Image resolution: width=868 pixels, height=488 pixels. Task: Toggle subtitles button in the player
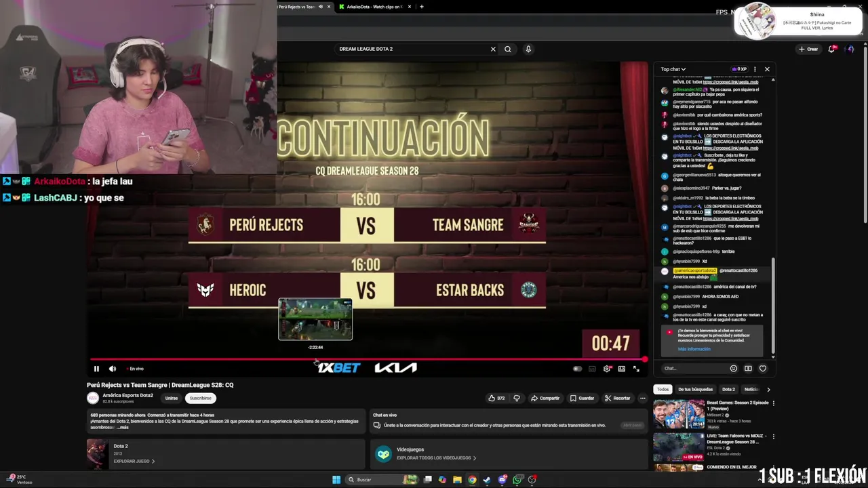click(592, 369)
